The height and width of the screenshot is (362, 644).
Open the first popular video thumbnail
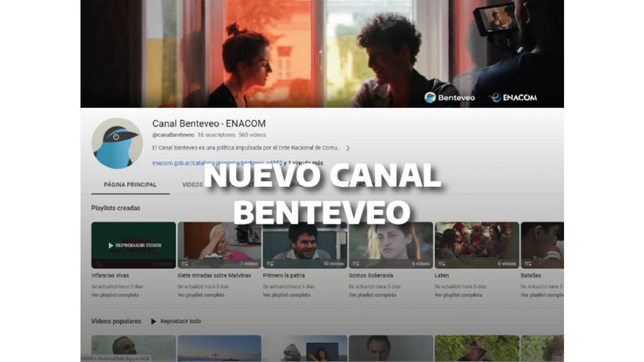[x=134, y=348]
